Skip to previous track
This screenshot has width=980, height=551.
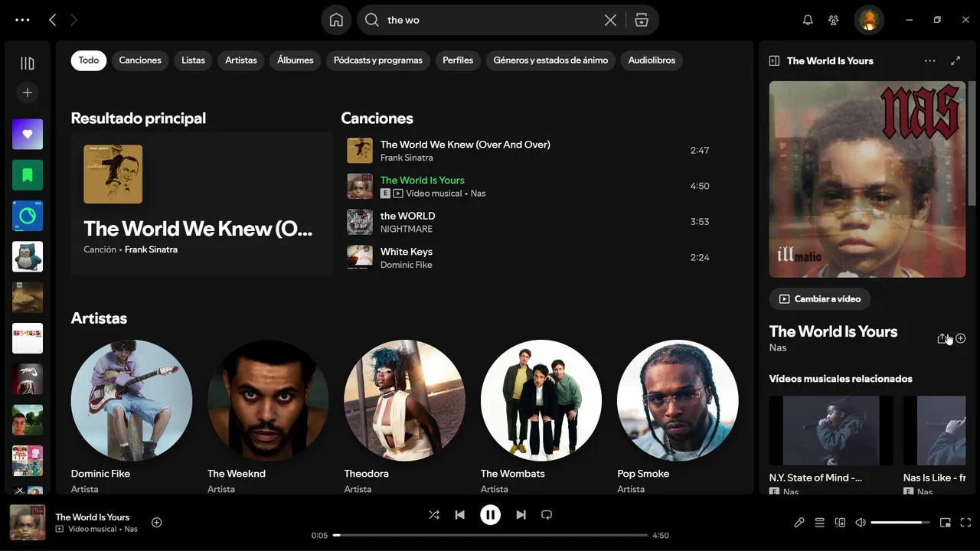click(459, 515)
